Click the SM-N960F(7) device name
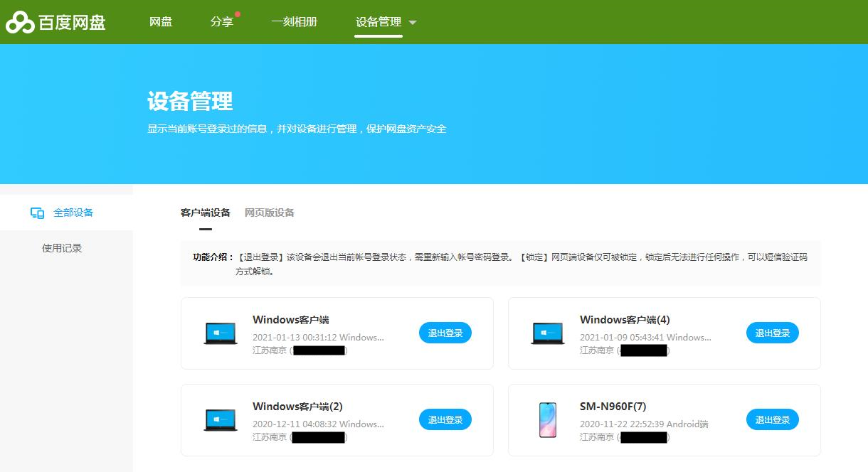Image resolution: width=868 pixels, height=472 pixels. tap(613, 407)
